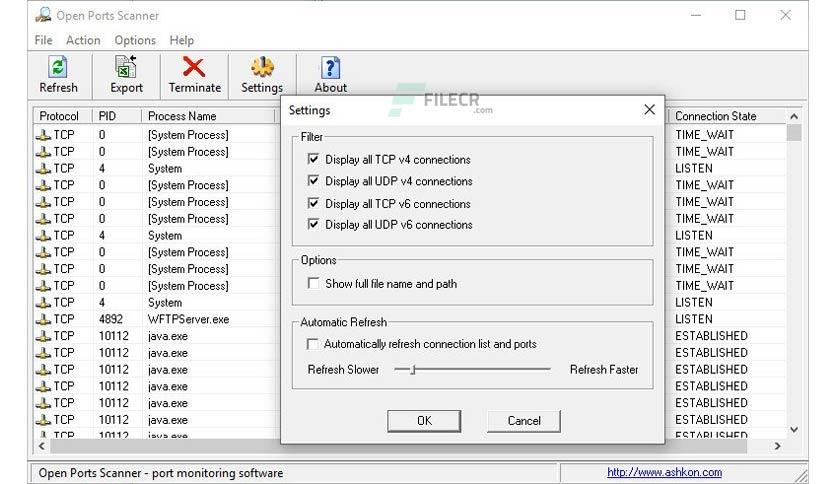Sort by the PID column header
Screen dimensions: 836x484
117,116
